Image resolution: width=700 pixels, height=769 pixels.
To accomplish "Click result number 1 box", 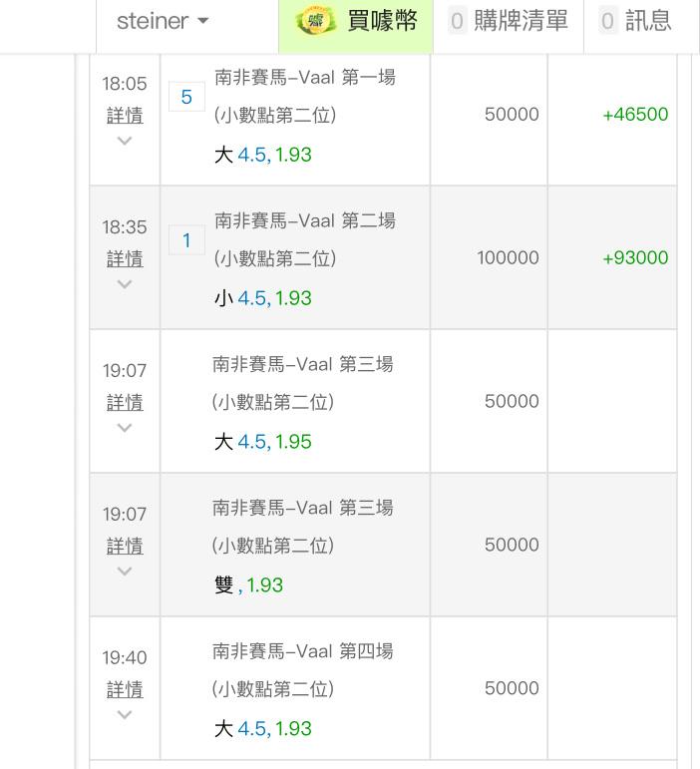I will tap(186, 240).
